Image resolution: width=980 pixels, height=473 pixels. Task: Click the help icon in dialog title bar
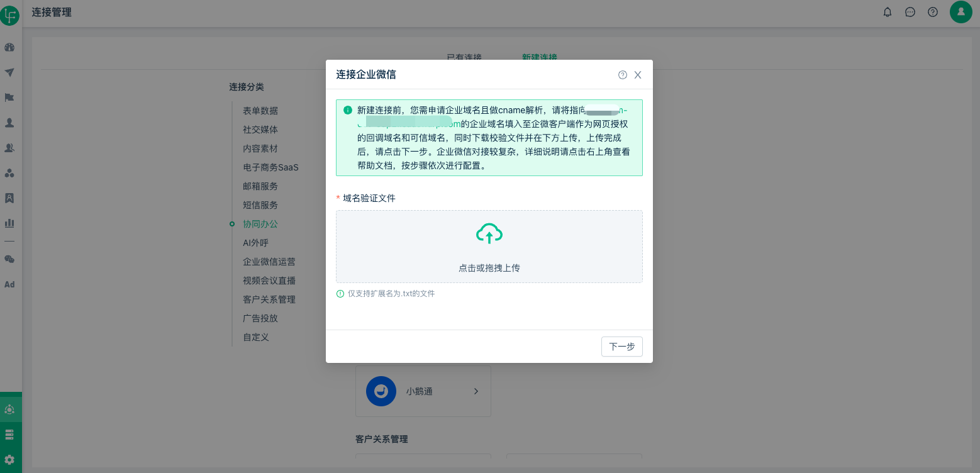tap(623, 75)
